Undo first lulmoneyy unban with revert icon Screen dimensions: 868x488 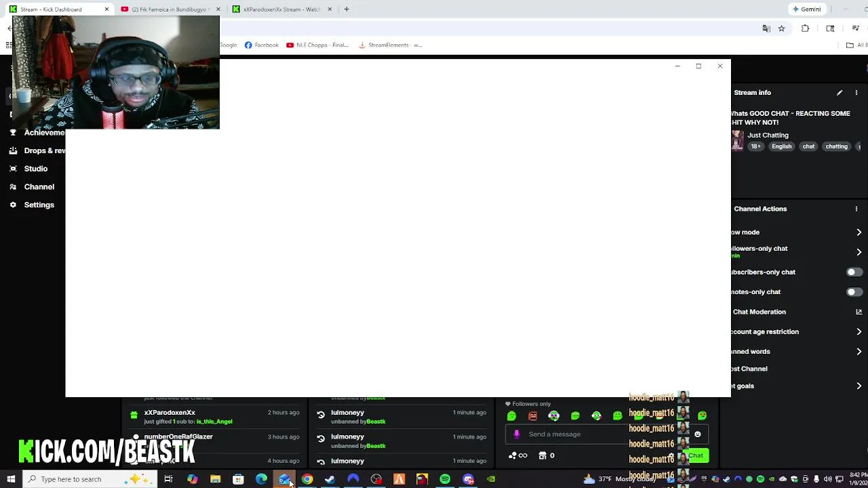pyautogui.click(x=321, y=415)
